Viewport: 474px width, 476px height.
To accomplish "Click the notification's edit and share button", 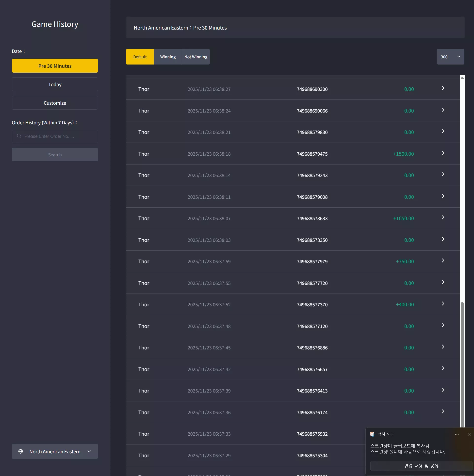I will pyautogui.click(x=421, y=466).
